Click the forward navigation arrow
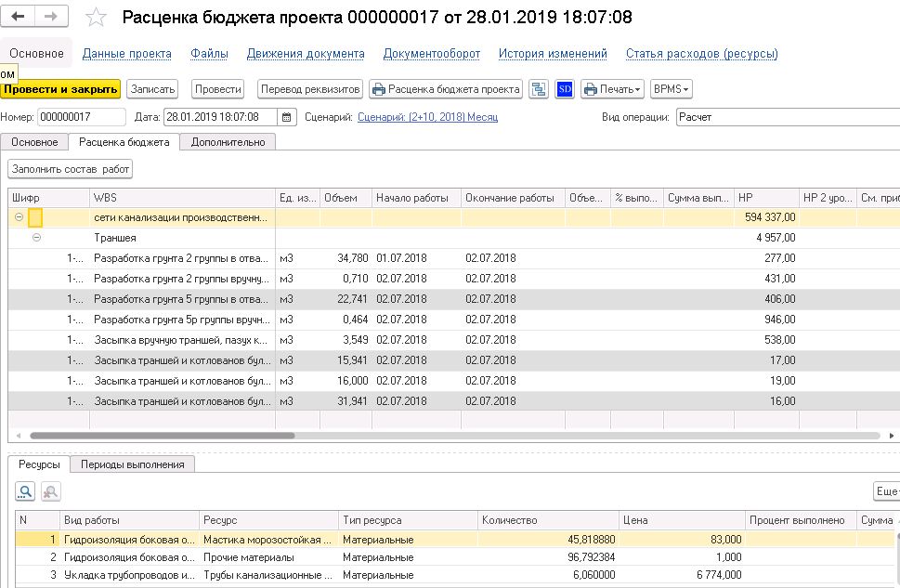The image size is (900, 588). point(50,18)
